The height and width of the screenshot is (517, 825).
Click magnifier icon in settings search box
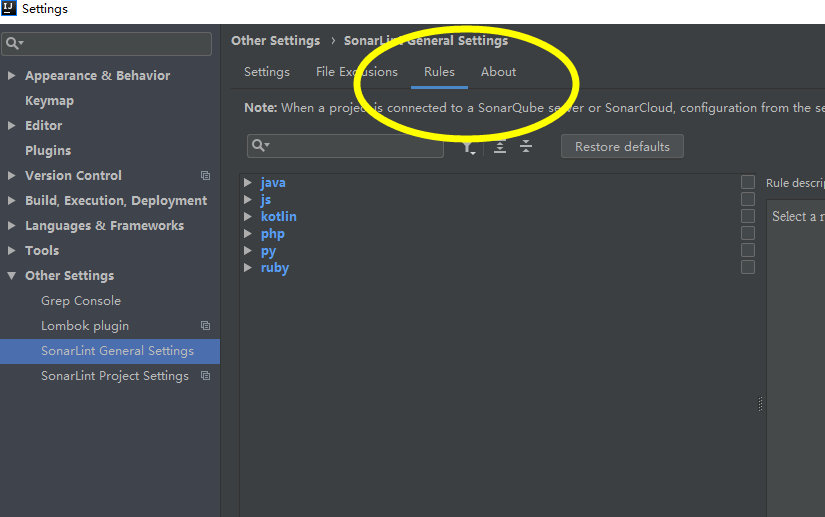14,43
